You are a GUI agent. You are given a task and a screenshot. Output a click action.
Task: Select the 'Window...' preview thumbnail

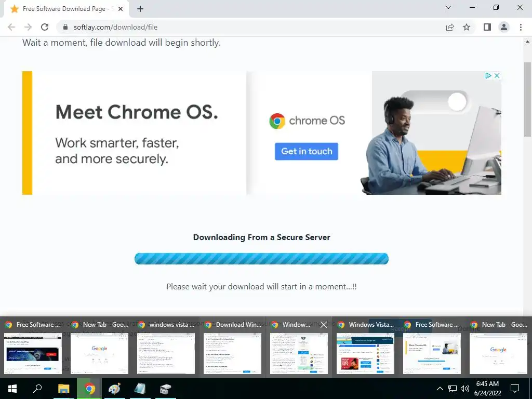(299, 353)
